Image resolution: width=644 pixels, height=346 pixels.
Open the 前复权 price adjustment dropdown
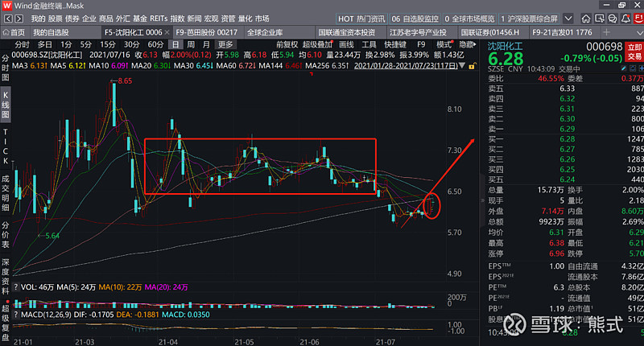pos(287,44)
